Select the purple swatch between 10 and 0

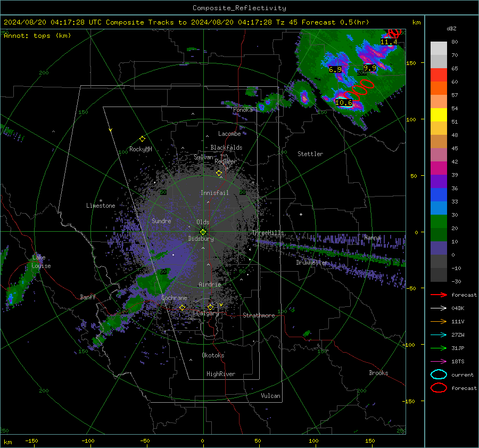click(439, 248)
